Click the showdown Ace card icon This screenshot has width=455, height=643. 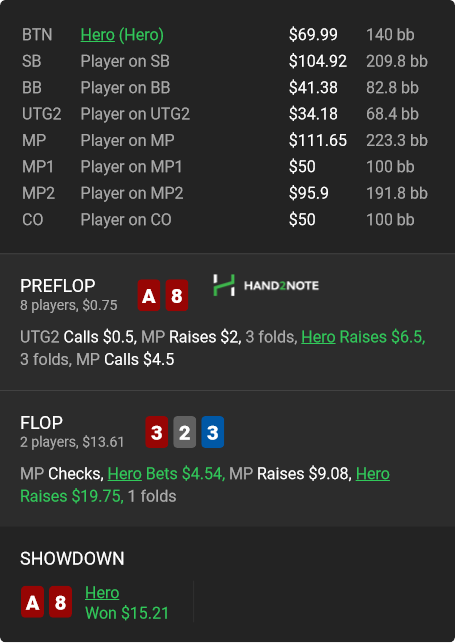pos(32,602)
